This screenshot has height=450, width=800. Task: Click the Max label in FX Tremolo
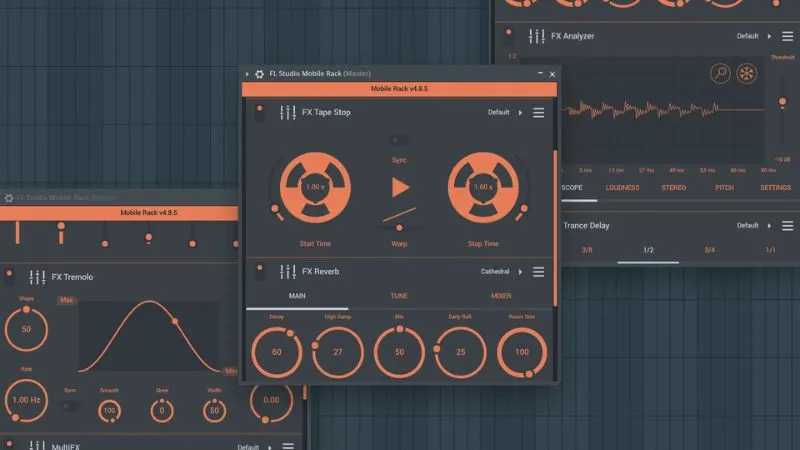click(x=66, y=300)
